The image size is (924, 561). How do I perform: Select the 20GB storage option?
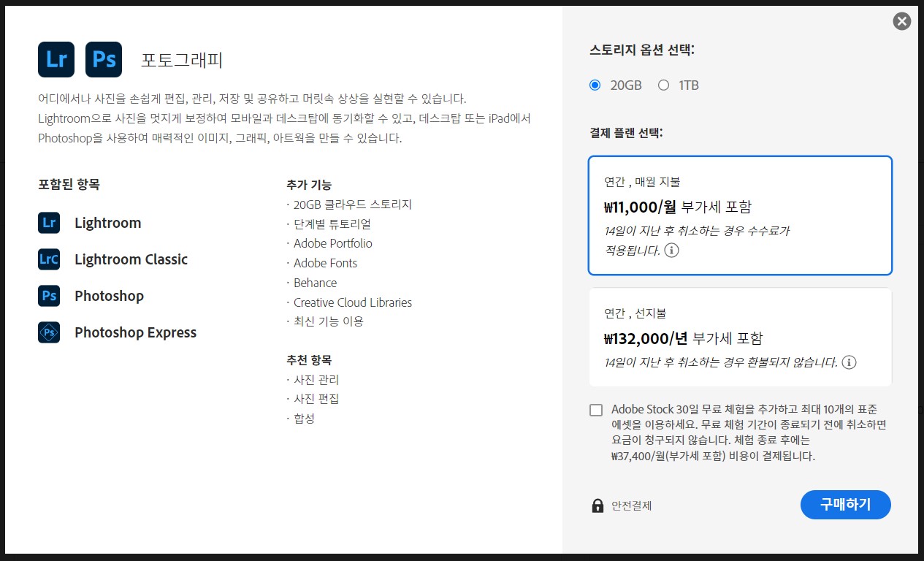pyautogui.click(x=595, y=85)
